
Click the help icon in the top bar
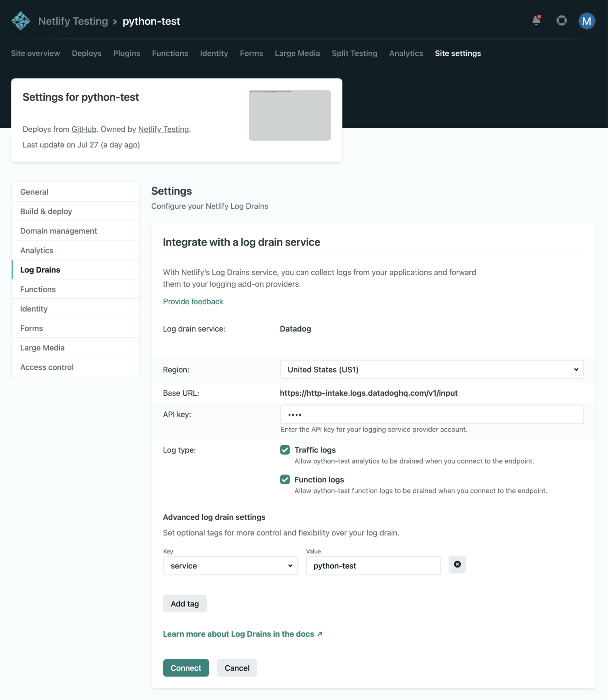click(561, 21)
